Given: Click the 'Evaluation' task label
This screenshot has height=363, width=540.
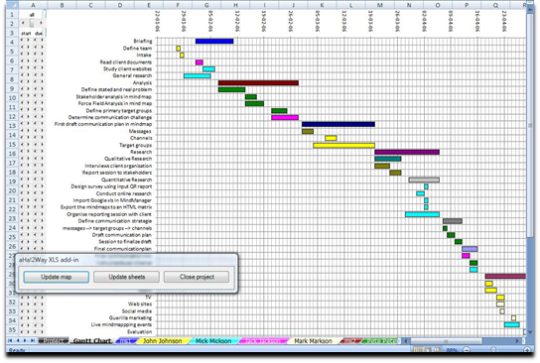Looking at the screenshot, I should (139, 332).
